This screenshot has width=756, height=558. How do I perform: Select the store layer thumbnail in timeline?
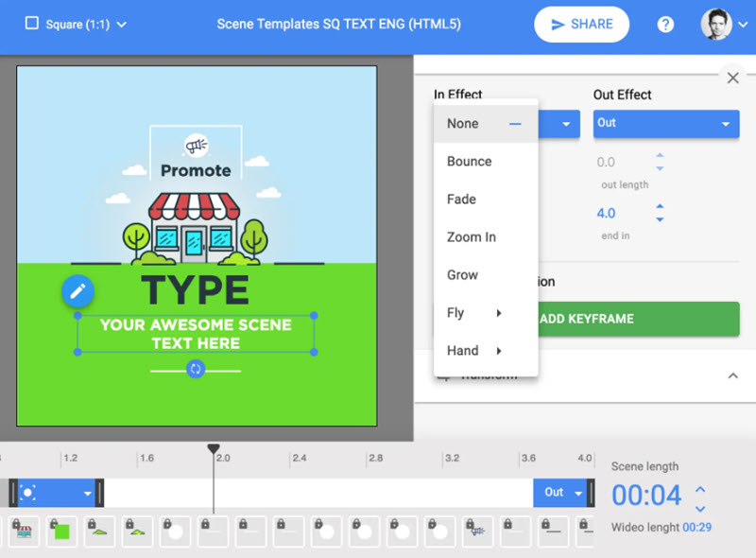click(x=24, y=532)
